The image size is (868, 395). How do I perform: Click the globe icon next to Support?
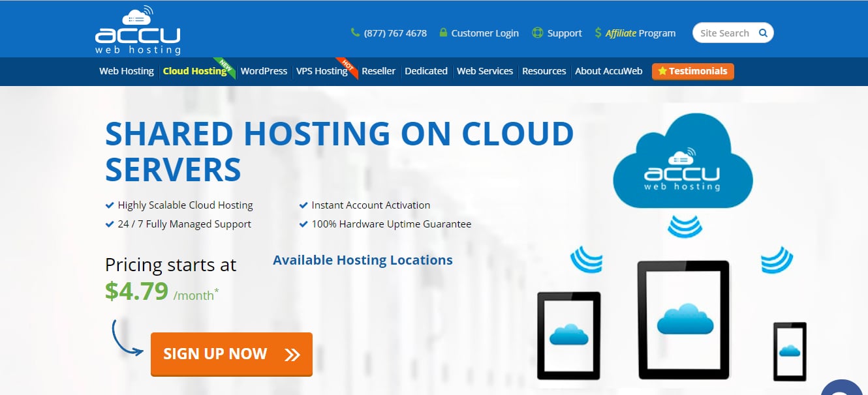coord(537,32)
